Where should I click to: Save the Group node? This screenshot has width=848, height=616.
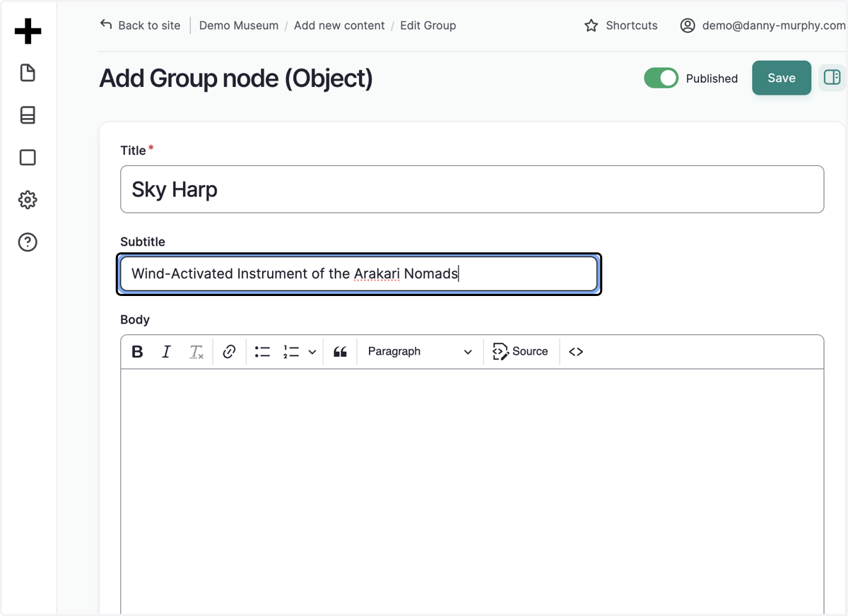pyautogui.click(x=782, y=78)
